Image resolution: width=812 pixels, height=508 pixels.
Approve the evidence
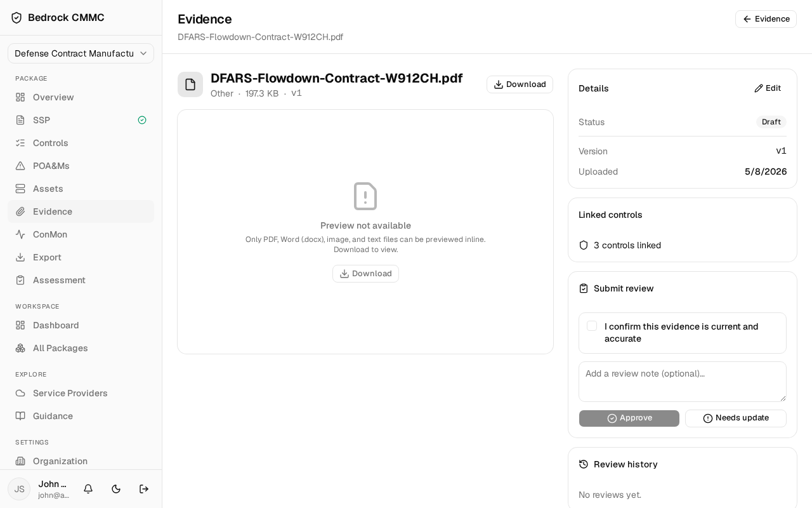point(629,418)
